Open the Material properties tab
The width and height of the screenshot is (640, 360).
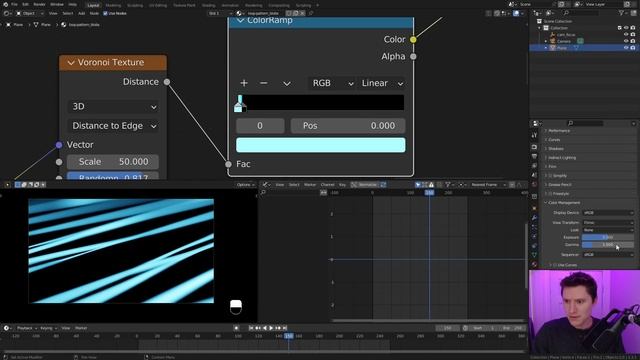coord(534,264)
